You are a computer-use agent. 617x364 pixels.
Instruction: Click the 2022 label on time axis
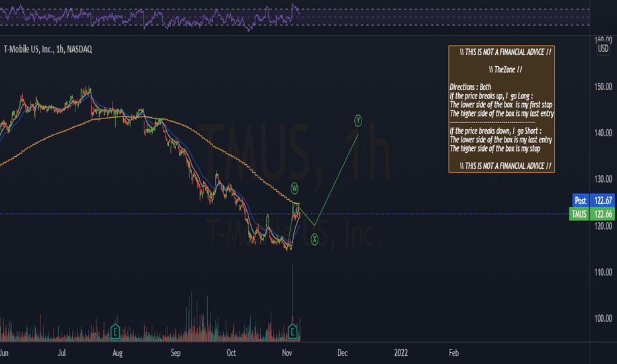[x=401, y=353]
